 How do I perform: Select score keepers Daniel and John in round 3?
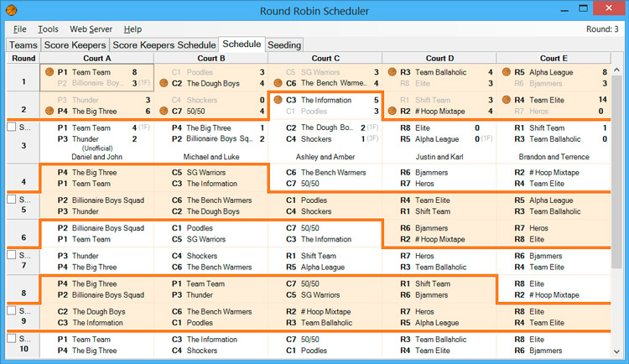(x=96, y=157)
